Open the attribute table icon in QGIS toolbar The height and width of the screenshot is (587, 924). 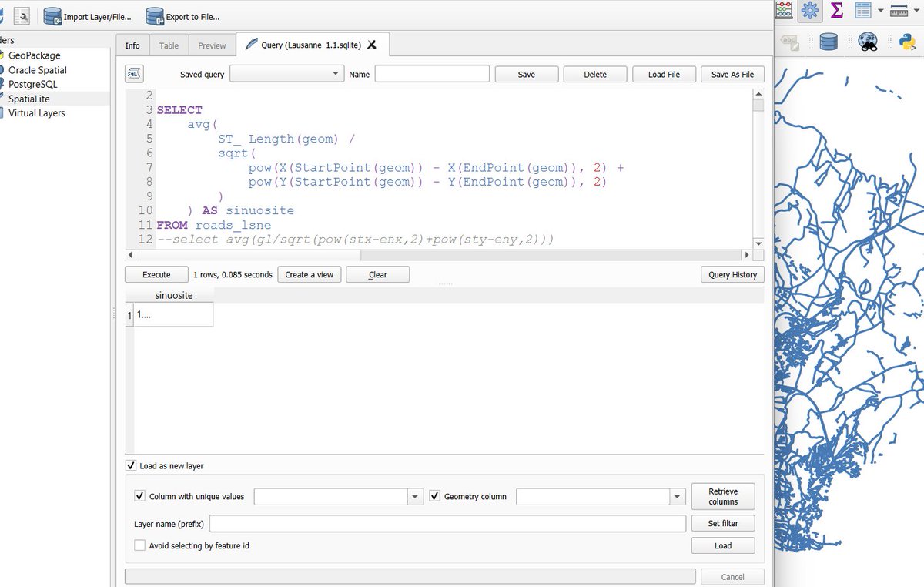click(x=863, y=11)
